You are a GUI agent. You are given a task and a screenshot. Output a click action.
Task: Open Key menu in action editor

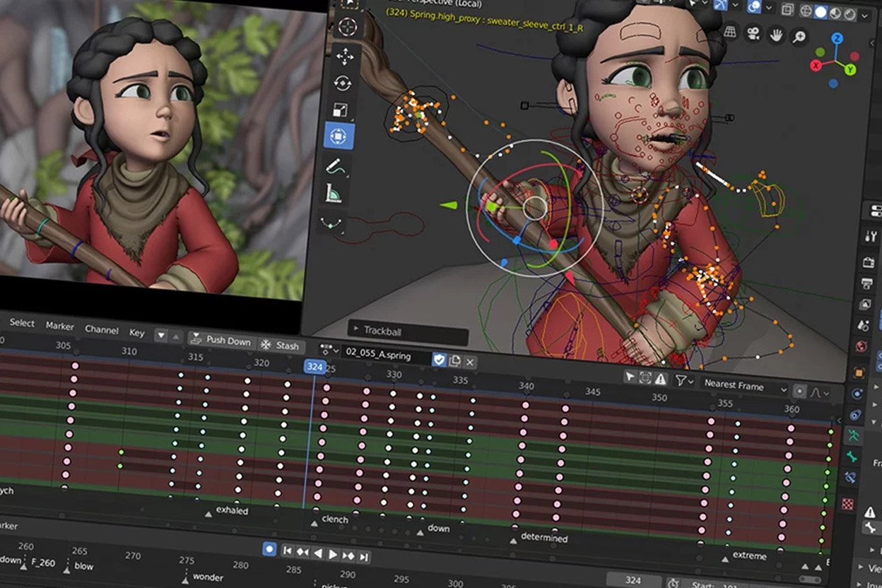click(x=136, y=332)
